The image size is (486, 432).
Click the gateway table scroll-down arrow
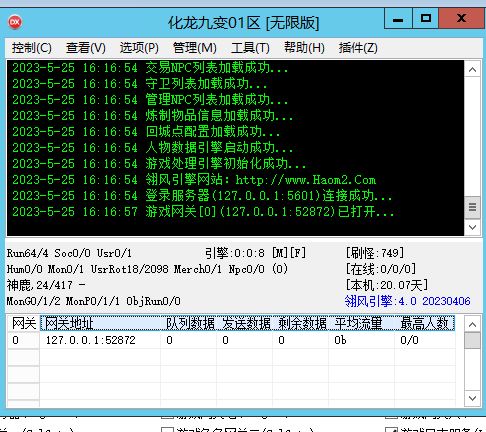point(472,398)
